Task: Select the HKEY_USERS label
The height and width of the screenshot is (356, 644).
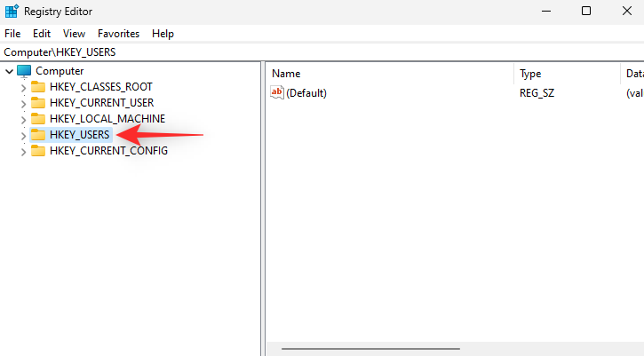Action: point(80,135)
